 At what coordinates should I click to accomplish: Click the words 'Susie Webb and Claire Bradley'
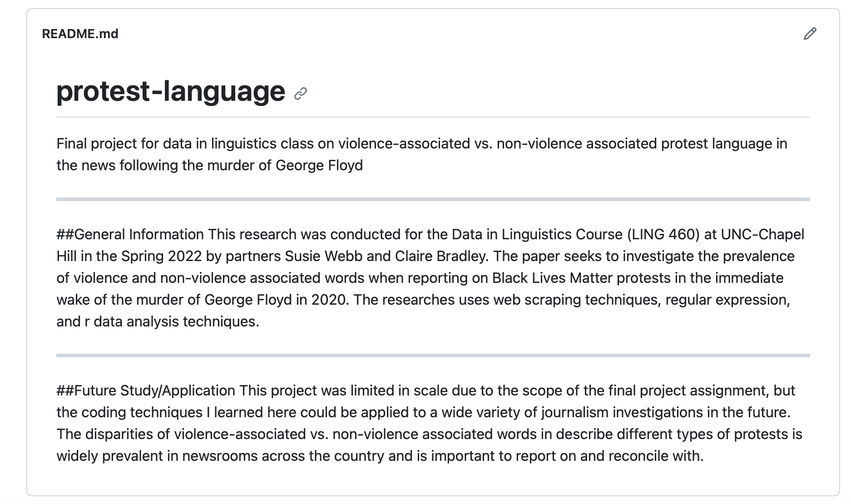pyautogui.click(x=386, y=256)
